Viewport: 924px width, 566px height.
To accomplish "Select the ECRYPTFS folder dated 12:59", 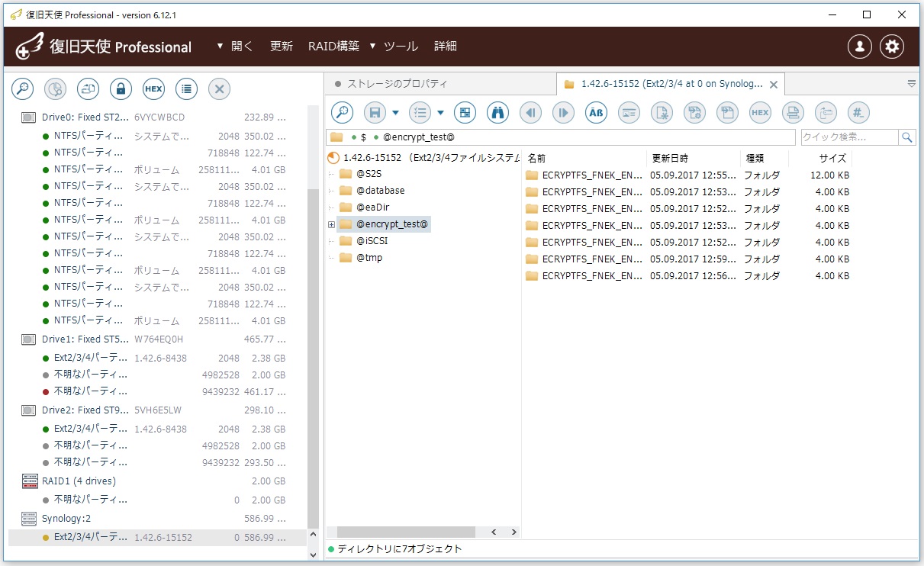I will [x=687, y=259].
